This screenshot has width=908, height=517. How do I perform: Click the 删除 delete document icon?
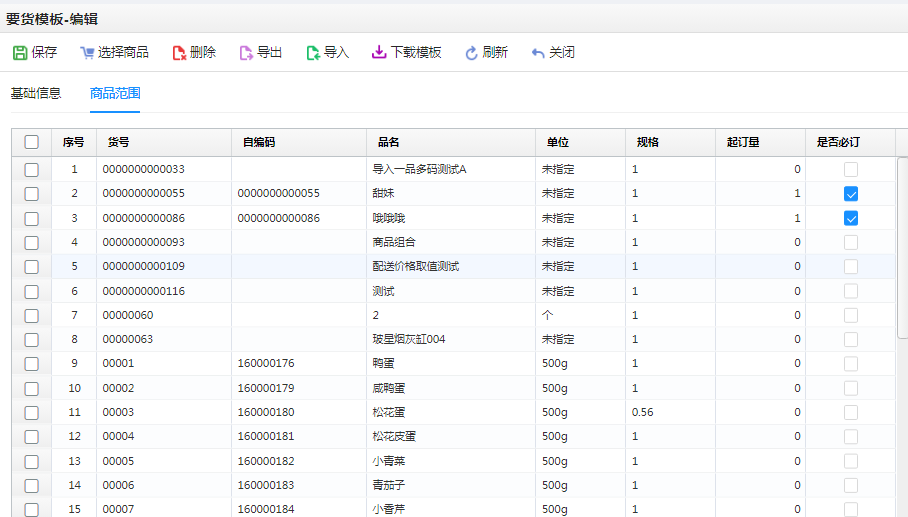tap(179, 53)
